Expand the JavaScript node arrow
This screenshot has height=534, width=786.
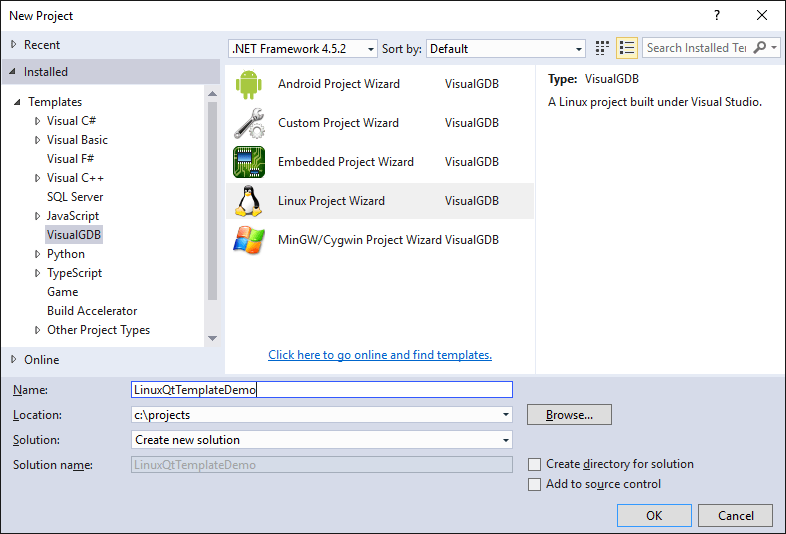38,216
